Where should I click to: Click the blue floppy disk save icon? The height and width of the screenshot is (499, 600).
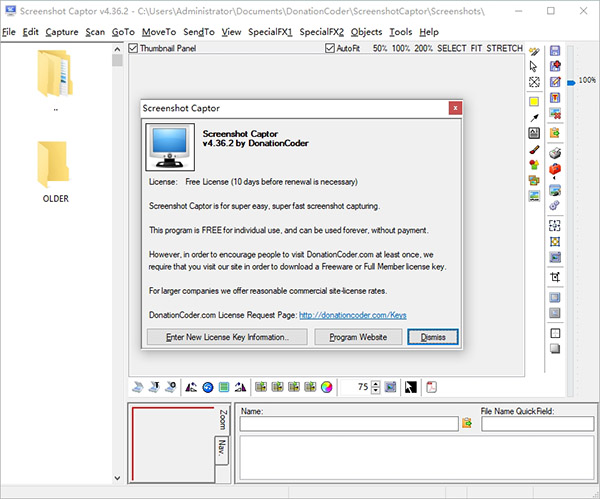(555, 51)
